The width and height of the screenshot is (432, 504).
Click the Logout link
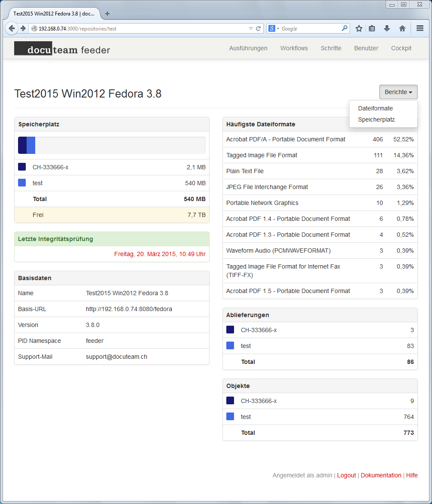tap(346, 475)
